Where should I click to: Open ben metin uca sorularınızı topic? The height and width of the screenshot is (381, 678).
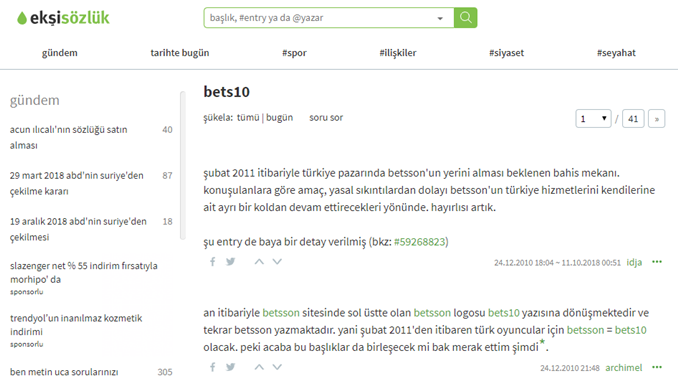coord(64,372)
